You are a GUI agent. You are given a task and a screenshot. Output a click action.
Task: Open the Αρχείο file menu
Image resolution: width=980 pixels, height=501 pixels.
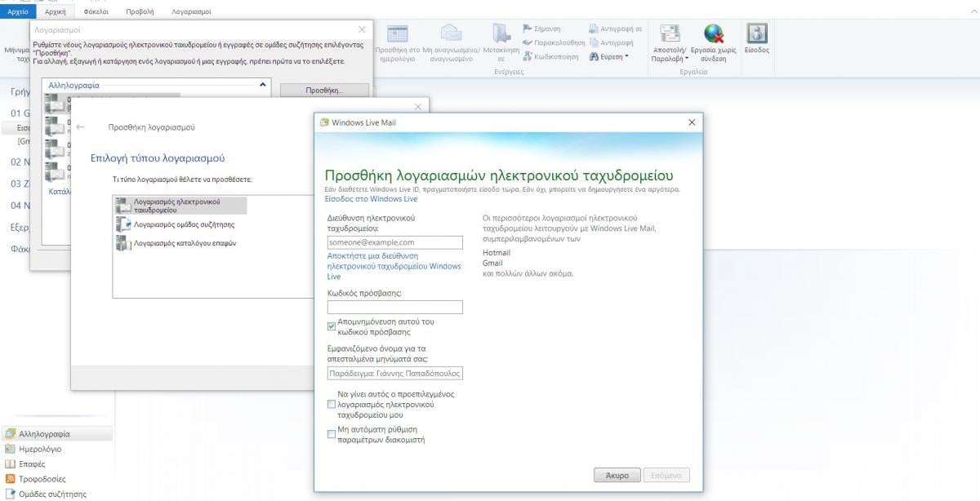coord(18,11)
